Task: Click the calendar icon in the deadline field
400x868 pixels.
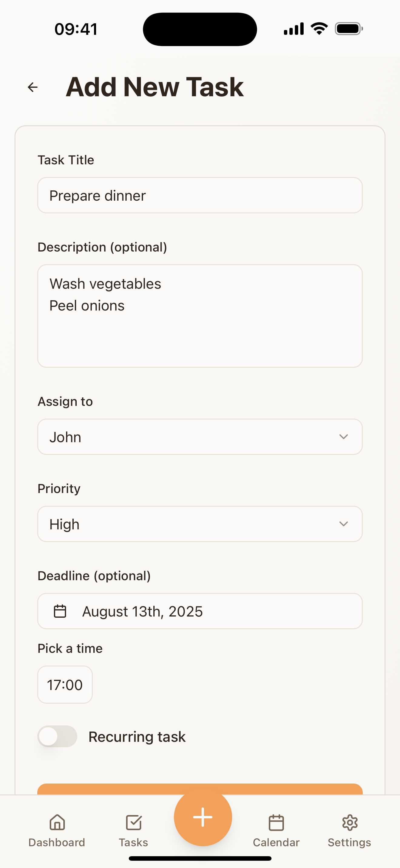Action: click(60, 611)
